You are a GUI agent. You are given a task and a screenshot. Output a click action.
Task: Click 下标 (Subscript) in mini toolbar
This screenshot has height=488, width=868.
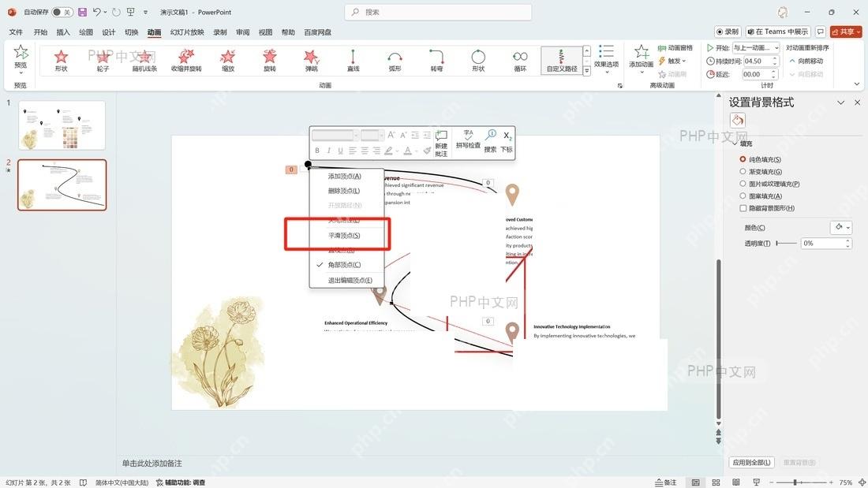(x=507, y=142)
